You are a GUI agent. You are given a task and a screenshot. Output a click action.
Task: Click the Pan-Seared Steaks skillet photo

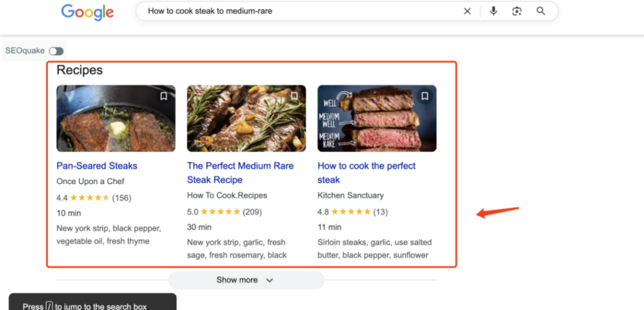tap(116, 118)
